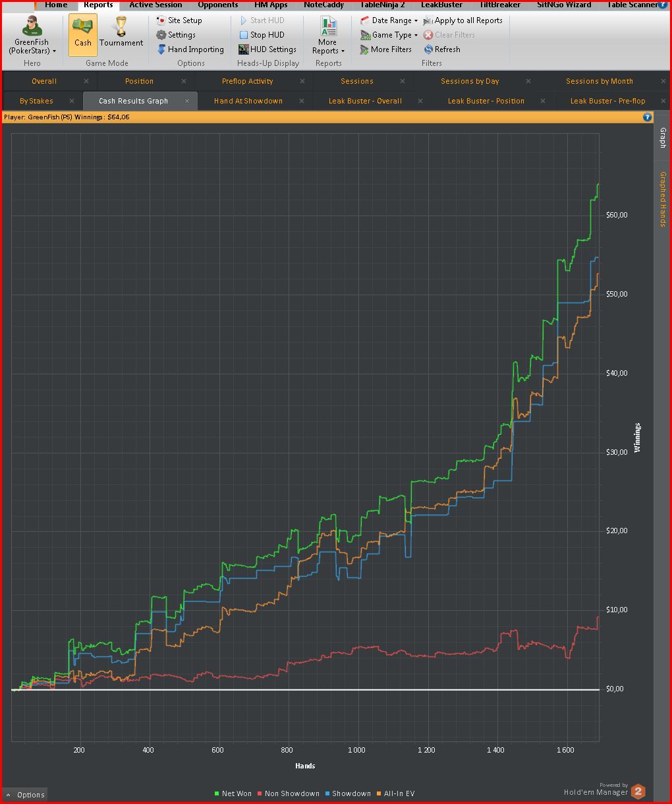This screenshot has width=672, height=804.
Task: Switch to the Hand At Showdown tab
Action: pos(248,101)
